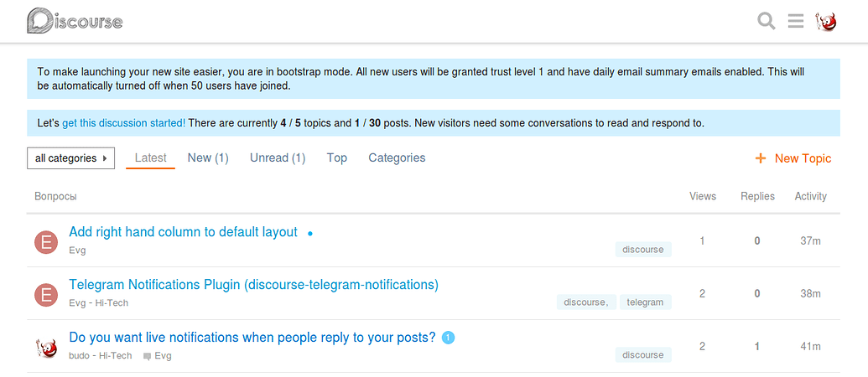This screenshot has height=377, width=868.
Task: Go to the Categories tab
Action: [397, 158]
